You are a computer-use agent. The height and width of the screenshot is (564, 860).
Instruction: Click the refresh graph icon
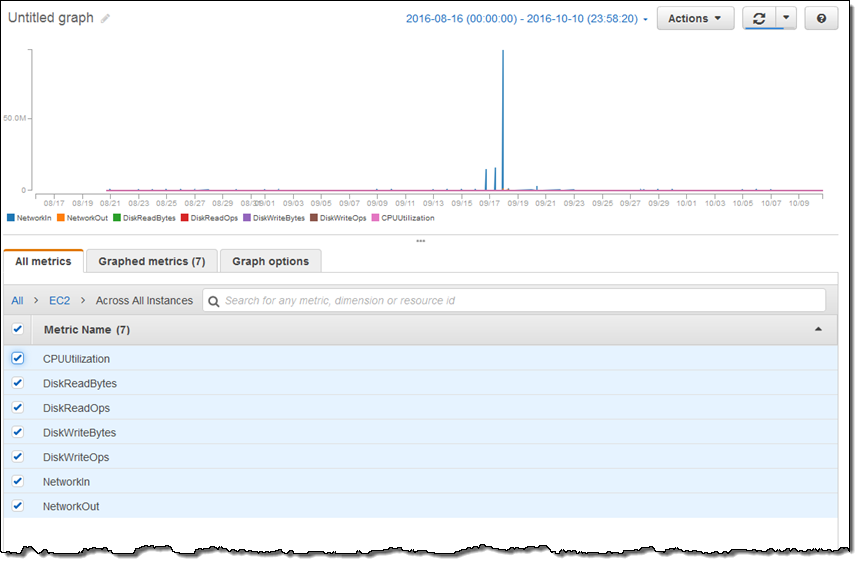[759, 19]
